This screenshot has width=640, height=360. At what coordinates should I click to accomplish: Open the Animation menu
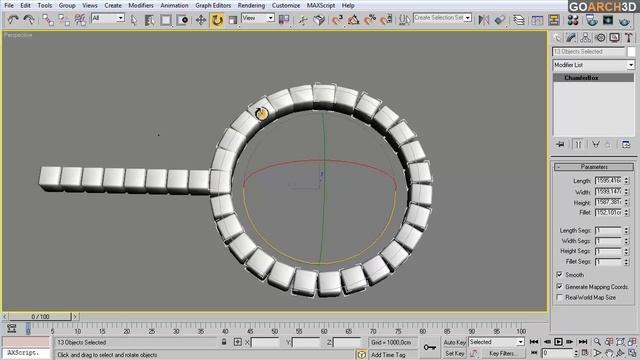click(x=174, y=5)
